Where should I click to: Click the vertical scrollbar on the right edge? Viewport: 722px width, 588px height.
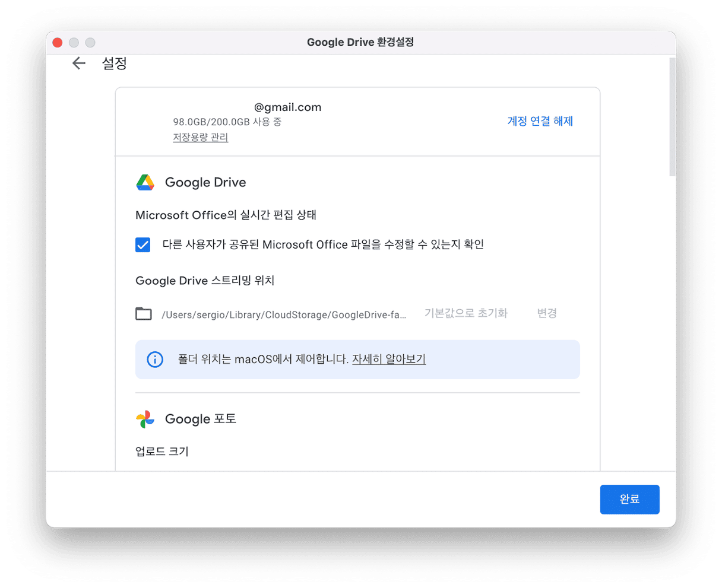[672, 117]
